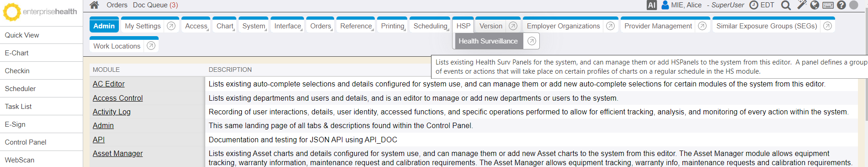Click the popout arrow beside Health Surveillance
Screen dimensions: 868x167
531,41
